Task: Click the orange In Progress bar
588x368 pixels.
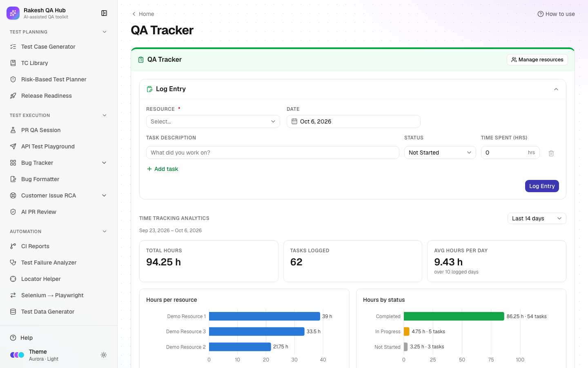Action: pos(407,332)
